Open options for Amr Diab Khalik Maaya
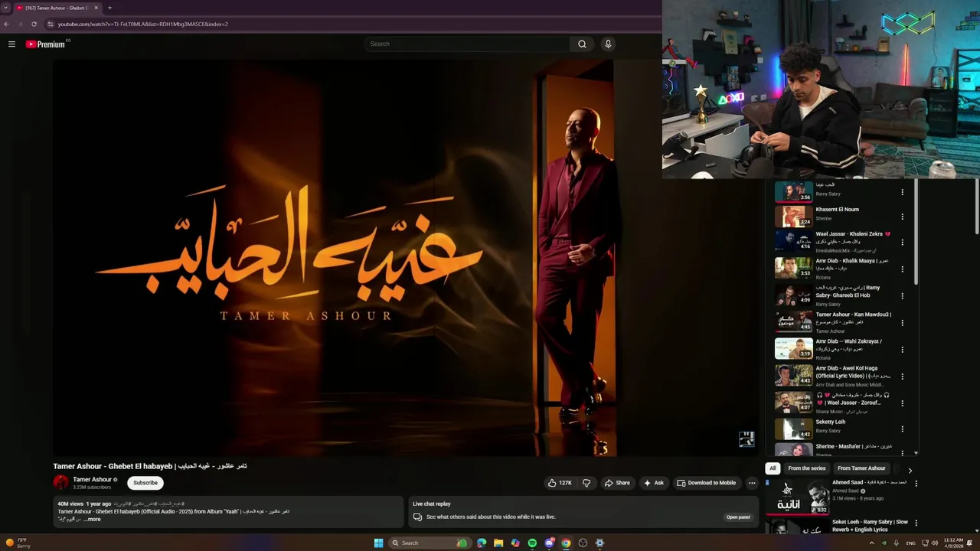Image resolution: width=980 pixels, height=551 pixels. point(902,269)
